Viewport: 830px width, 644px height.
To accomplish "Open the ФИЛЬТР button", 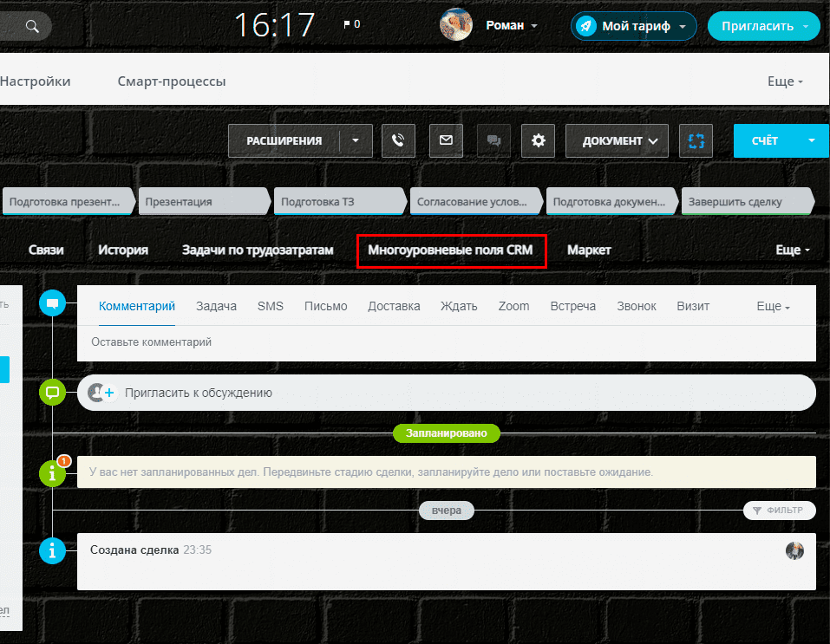I will [779, 511].
